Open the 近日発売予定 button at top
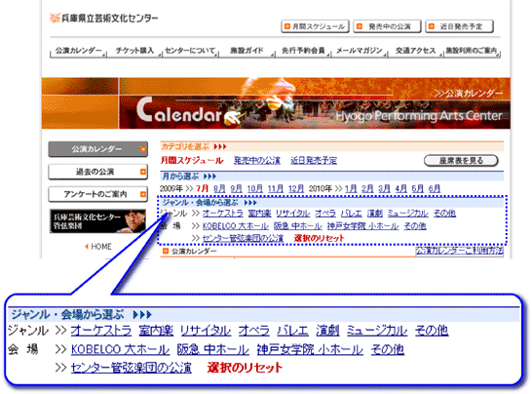The image size is (532, 394). coord(459,26)
